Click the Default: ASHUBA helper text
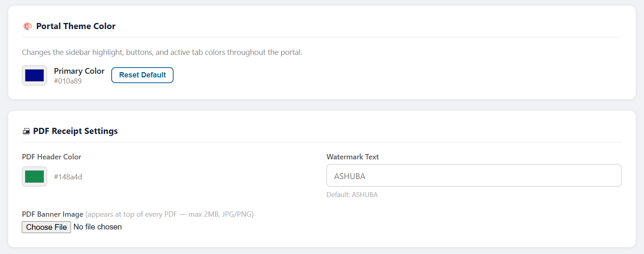 coord(352,194)
